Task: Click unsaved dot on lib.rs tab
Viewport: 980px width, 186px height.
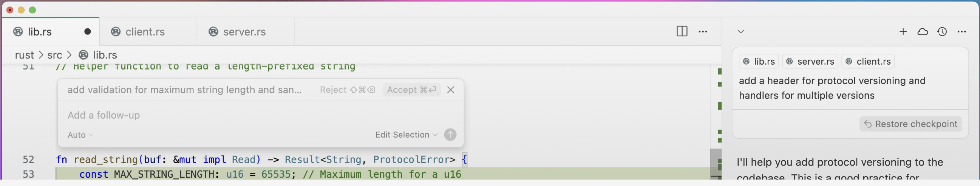Action: pyautogui.click(x=88, y=32)
